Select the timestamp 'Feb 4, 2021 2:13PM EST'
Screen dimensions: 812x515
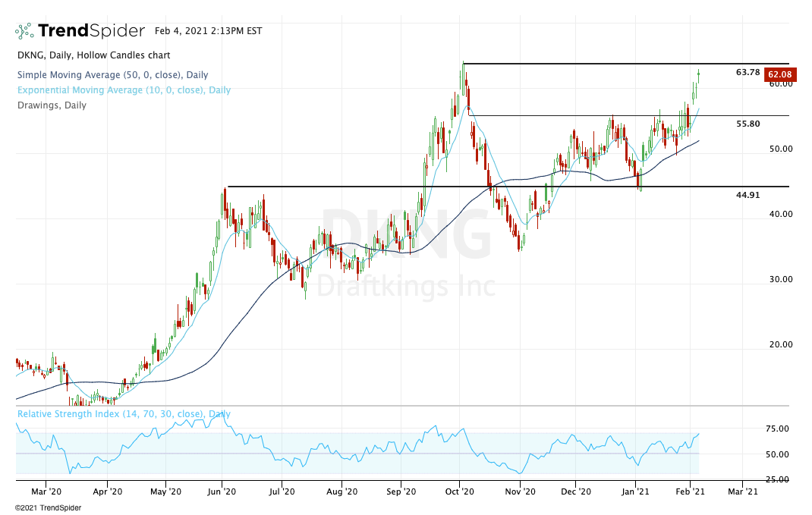(208, 31)
